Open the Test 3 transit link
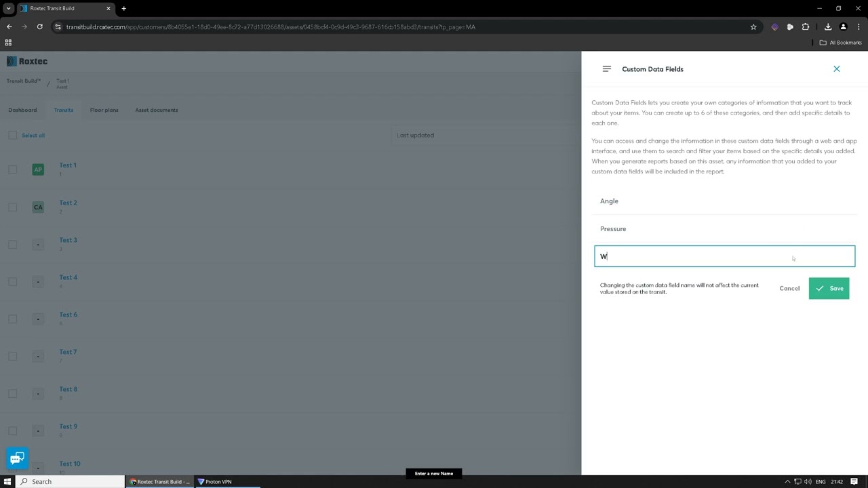 coord(68,240)
